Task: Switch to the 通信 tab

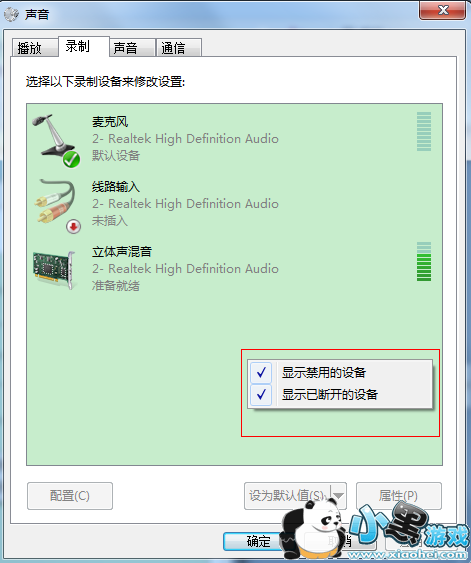Action: coord(179,47)
